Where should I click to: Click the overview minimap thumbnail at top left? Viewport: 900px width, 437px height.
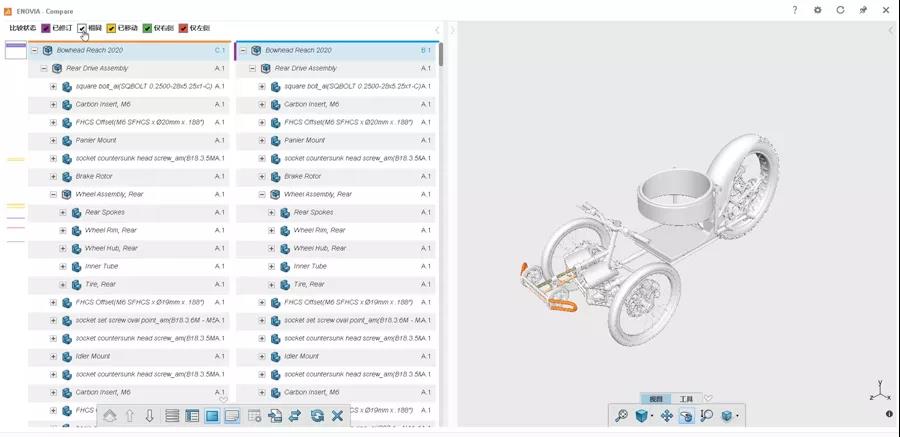pyautogui.click(x=16, y=50)
